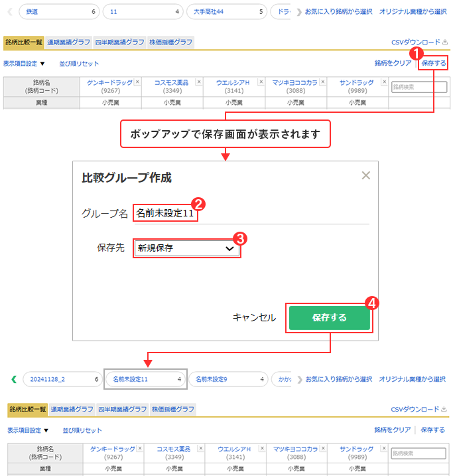Click CSVダウンロード in upper screenshot
Image resolution: width=451 pixels, height=476 pixels.
(419, 42)
